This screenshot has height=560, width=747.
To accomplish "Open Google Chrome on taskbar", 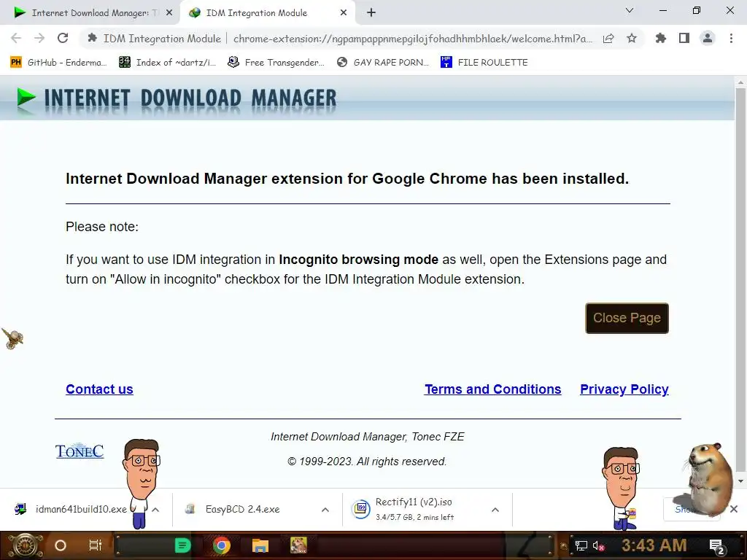I will (221, 545).
